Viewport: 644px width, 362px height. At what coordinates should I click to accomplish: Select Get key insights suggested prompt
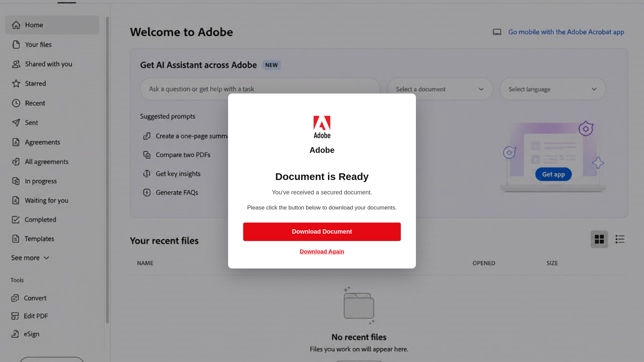point(178,174)
